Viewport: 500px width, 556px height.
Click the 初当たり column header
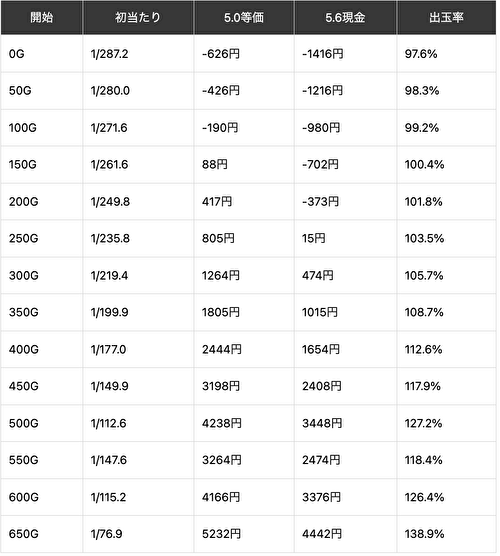pos(138,17)
